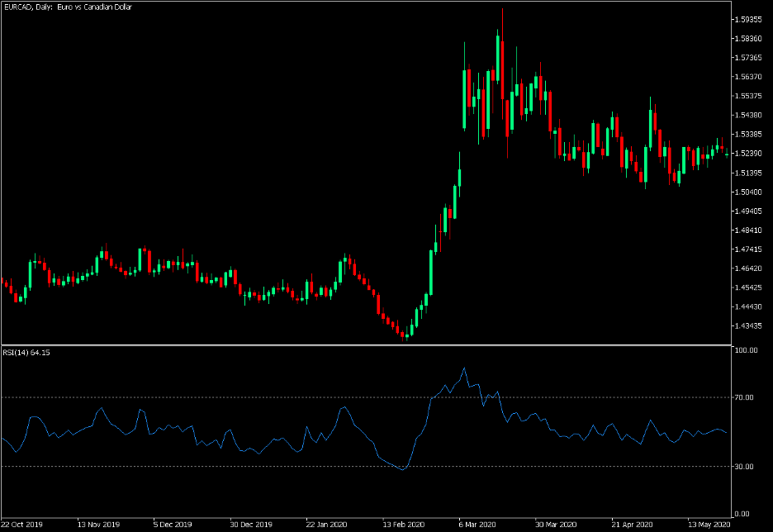The width and height of the screenshot is (773, 532).
Task: Click the 30 Dec 2019 date label
Action: [250, 525]
